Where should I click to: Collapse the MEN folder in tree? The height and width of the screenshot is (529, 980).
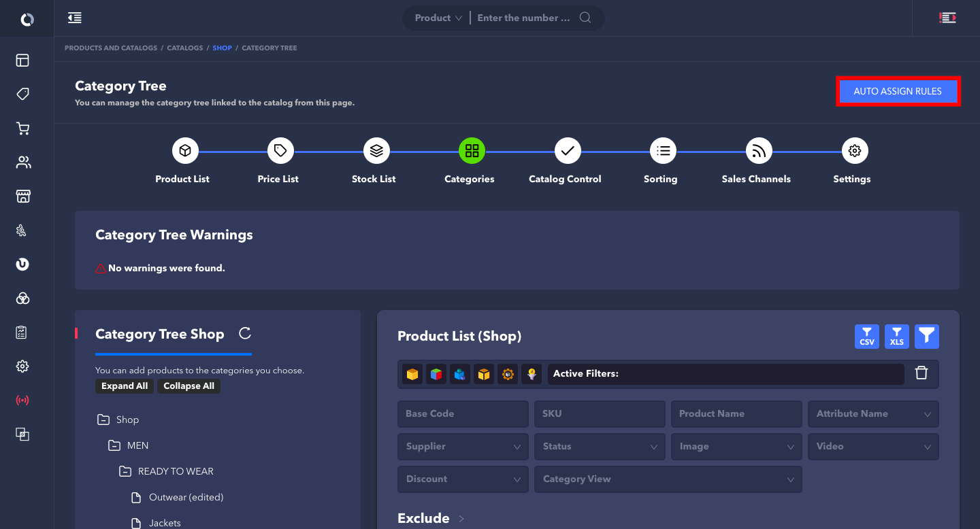114,446
